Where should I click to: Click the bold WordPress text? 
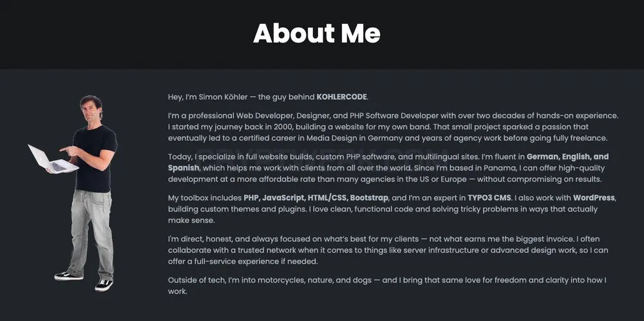coord(594,198)
